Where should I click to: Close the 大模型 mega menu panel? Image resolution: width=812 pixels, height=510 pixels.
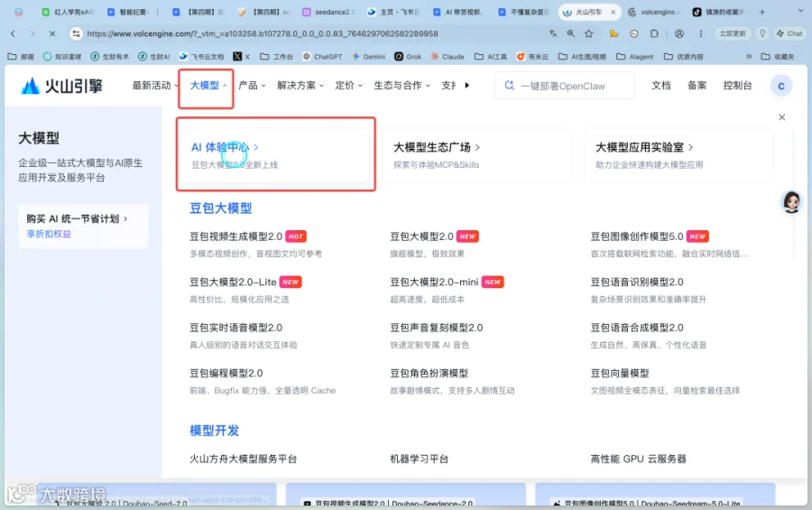(782, 117)
